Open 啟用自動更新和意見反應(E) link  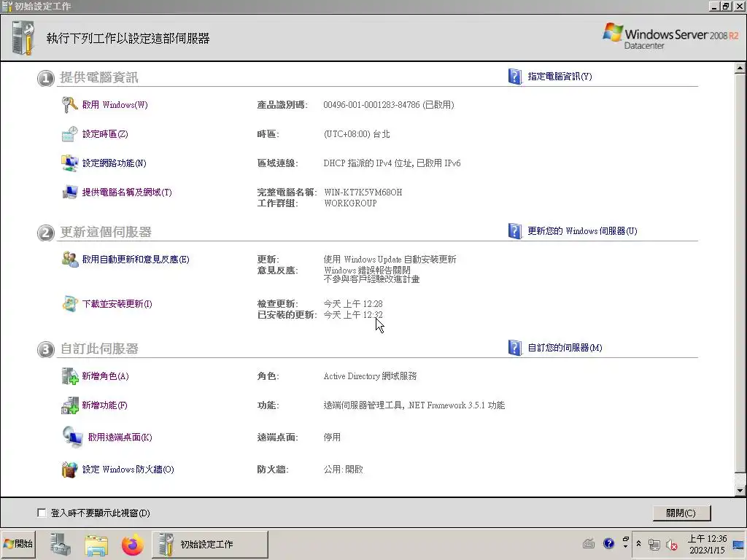(136, 260)
